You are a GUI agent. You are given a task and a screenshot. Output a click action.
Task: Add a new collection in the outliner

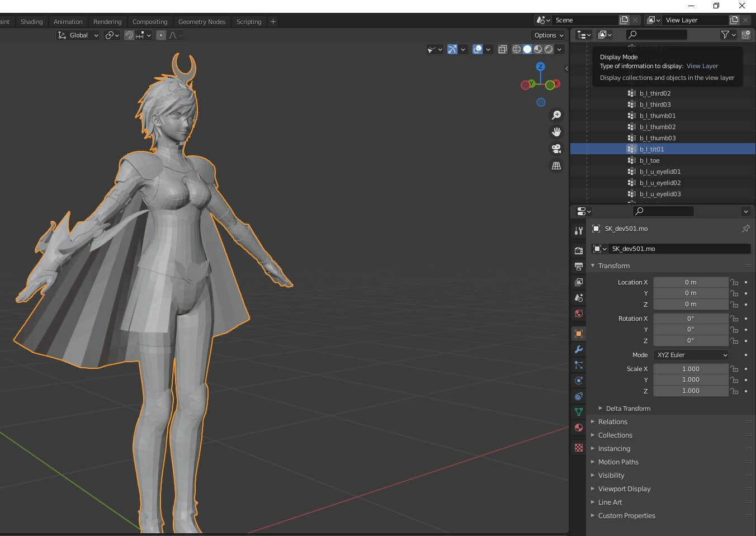tap(745, 35)
